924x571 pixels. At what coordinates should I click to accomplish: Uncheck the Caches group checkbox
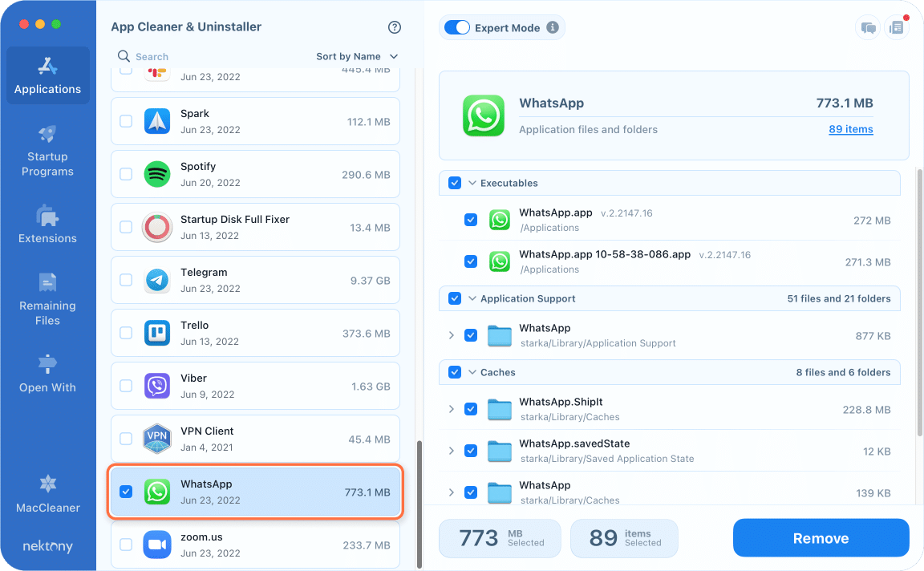[455, 372]
